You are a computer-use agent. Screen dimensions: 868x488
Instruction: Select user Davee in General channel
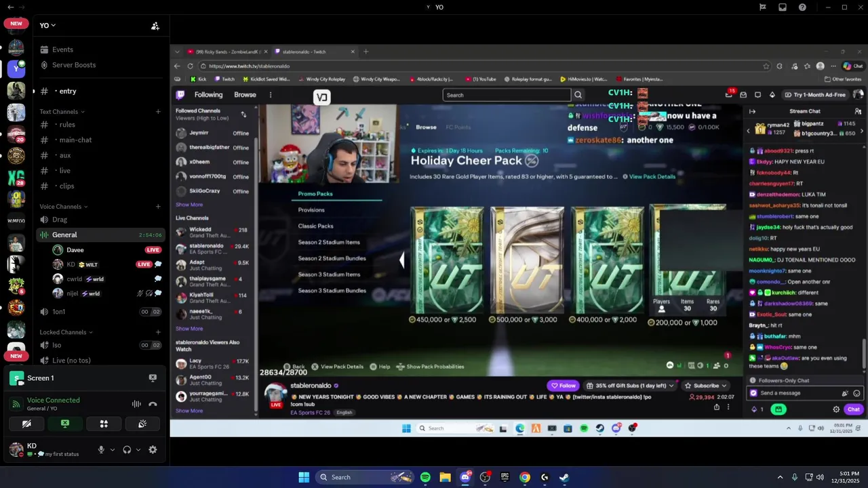pos(106,250)
